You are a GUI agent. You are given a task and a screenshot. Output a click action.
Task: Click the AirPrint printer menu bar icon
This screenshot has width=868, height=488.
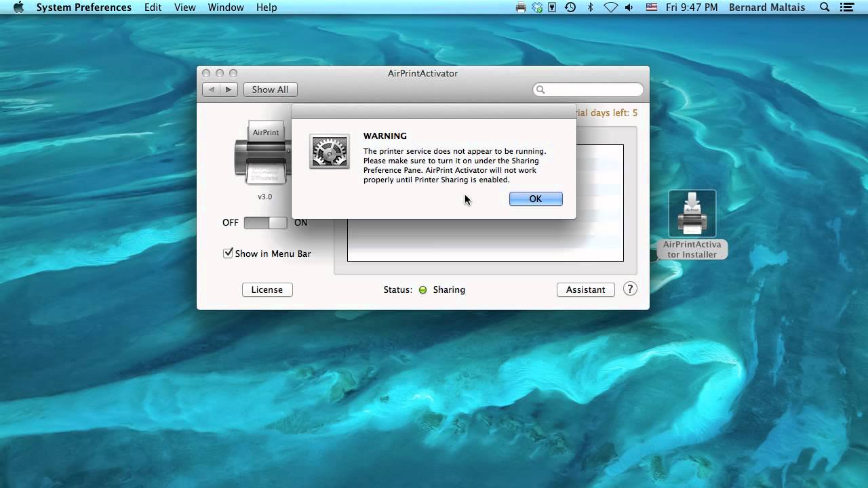tap(521, 7)
